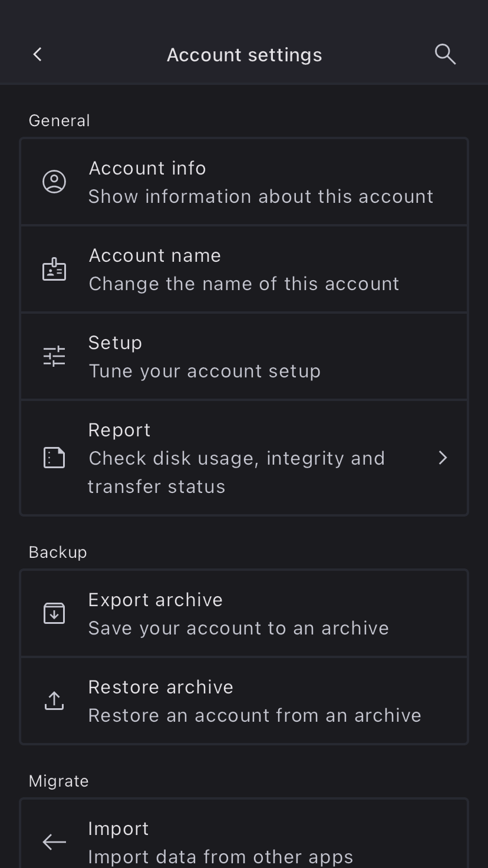Open search with the magnifier icon
Screen dimensions: 488x868
445,55
